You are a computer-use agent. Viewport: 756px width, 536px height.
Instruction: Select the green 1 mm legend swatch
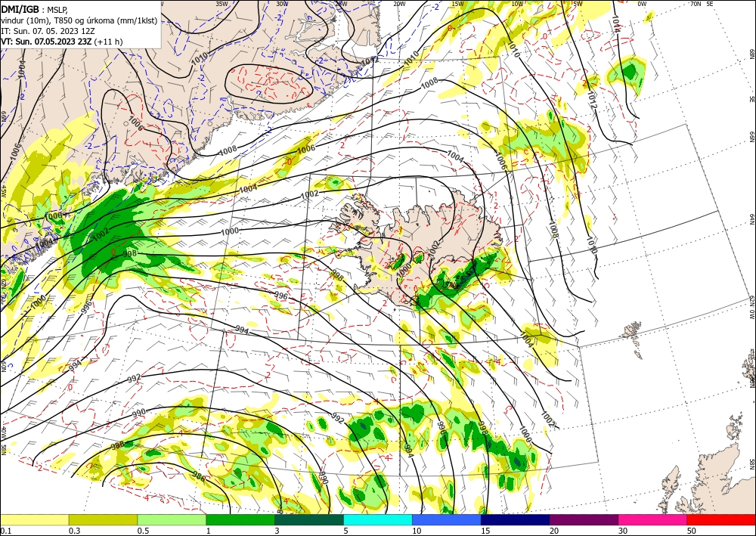point(240,519)
